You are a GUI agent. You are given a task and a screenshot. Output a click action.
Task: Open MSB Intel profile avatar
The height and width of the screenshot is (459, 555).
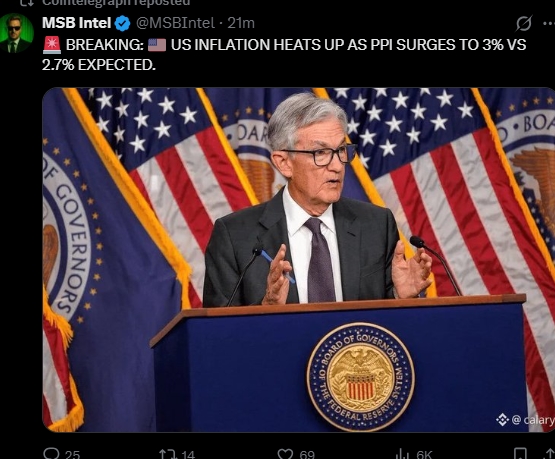[x=17, y=33]
